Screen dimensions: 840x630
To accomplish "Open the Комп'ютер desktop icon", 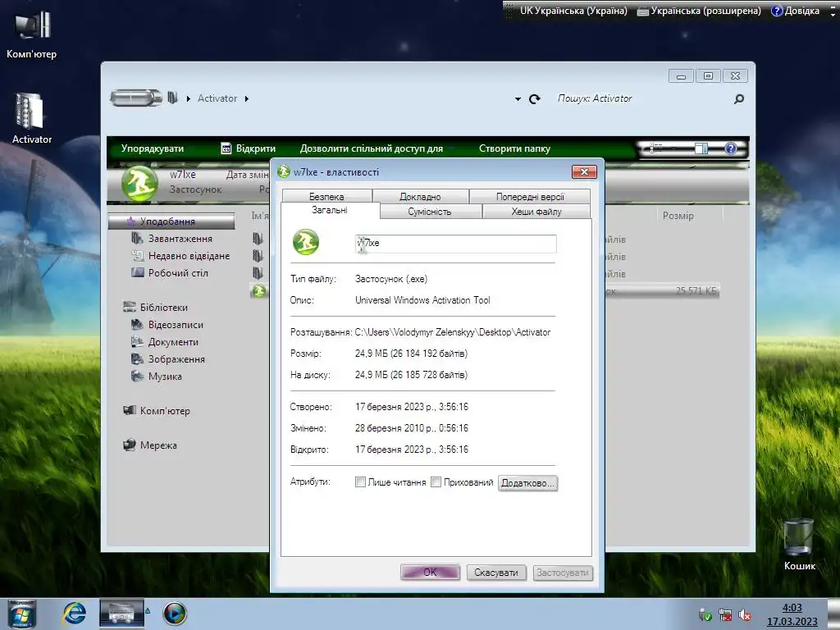I will point(32,33).
